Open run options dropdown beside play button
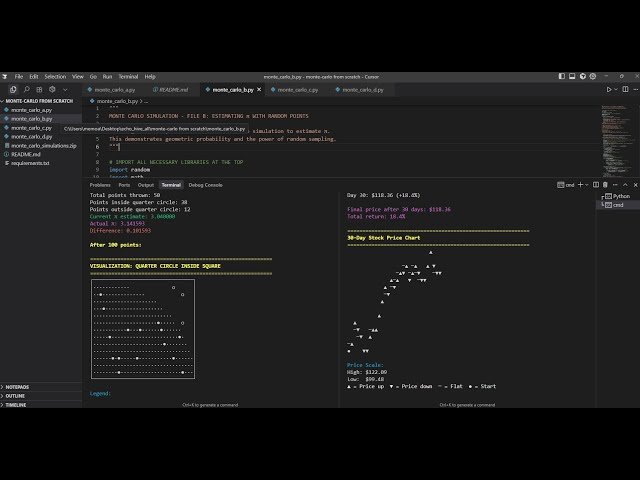Viewport: 640px width, 480px height. pyautogui.click(x=616, y=89)
